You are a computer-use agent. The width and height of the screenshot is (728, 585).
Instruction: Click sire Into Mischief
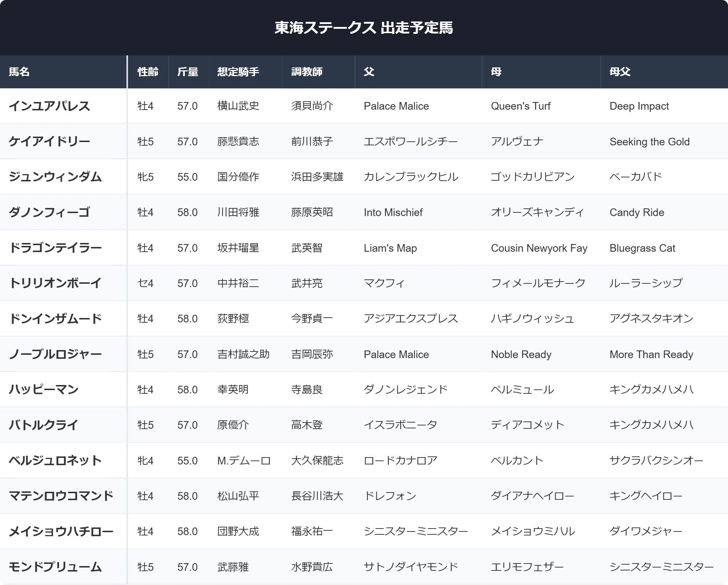click(x=393, y=212)
